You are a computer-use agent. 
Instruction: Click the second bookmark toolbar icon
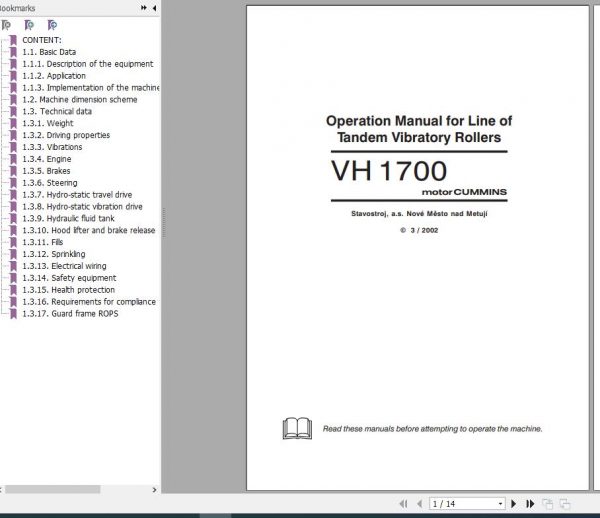tap(29, 25)
